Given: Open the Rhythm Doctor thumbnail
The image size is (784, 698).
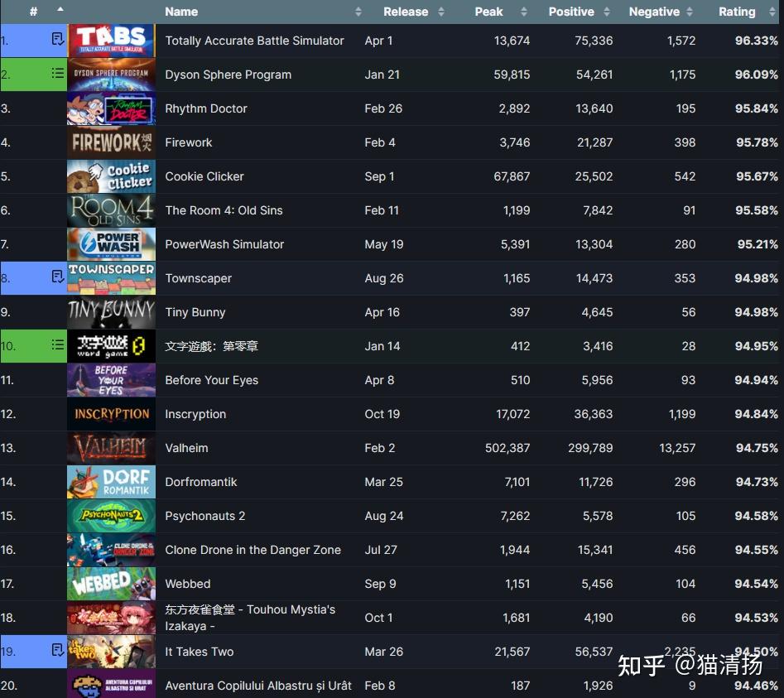Looking at the screenshot, I should pos(111,108).
